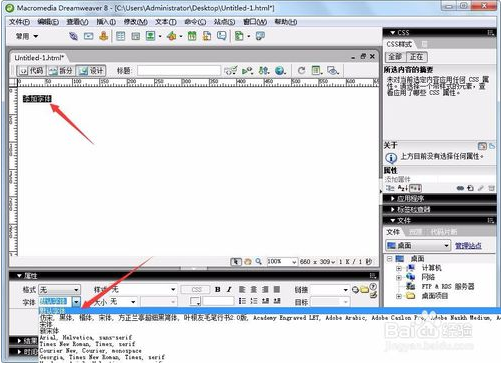Switch to 设计 design view
The width and height of the screenshot is (502, 372).
[x=91, y=71]
